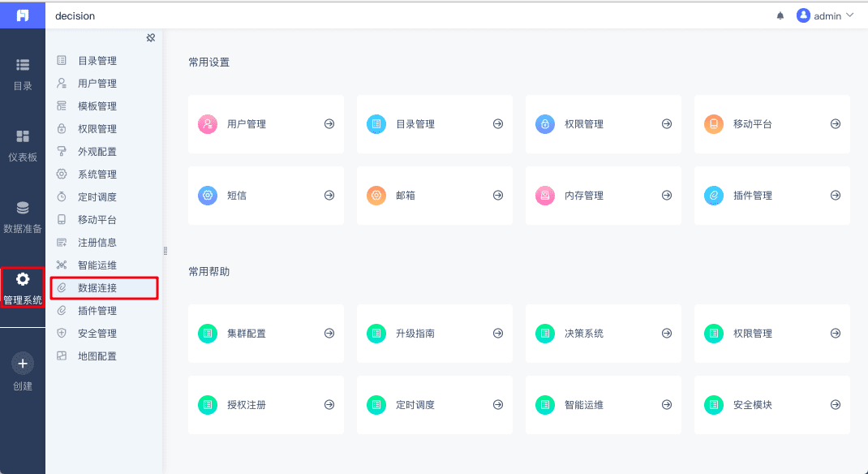
Task: Click the arrow on the 邮箱 card
Action: [x=498, y=196]
